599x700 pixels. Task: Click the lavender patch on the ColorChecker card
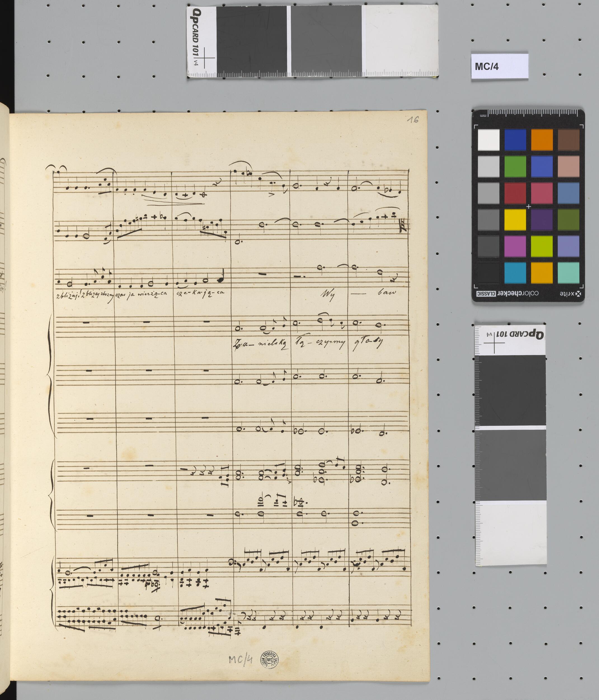coord(569,246)
